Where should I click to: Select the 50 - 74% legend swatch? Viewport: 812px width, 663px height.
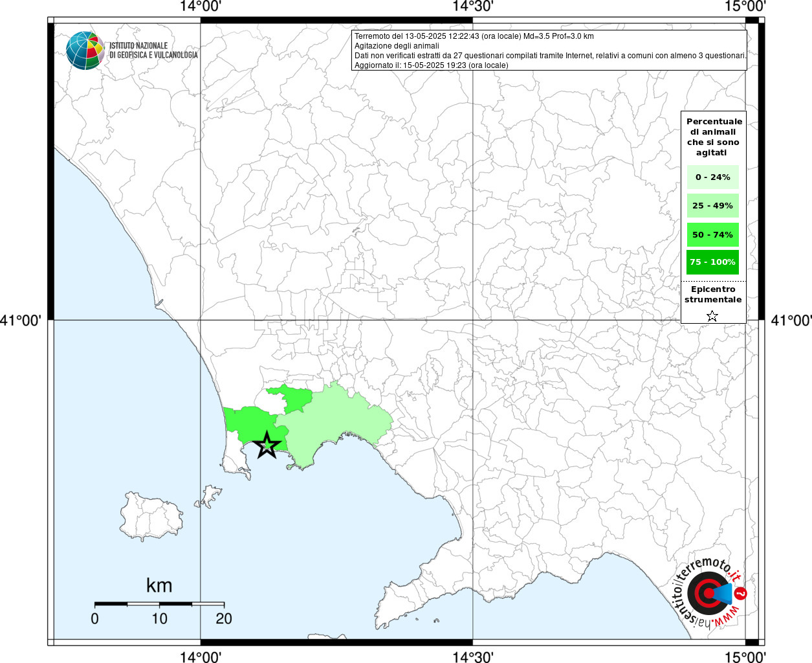[x=712, y=234]
